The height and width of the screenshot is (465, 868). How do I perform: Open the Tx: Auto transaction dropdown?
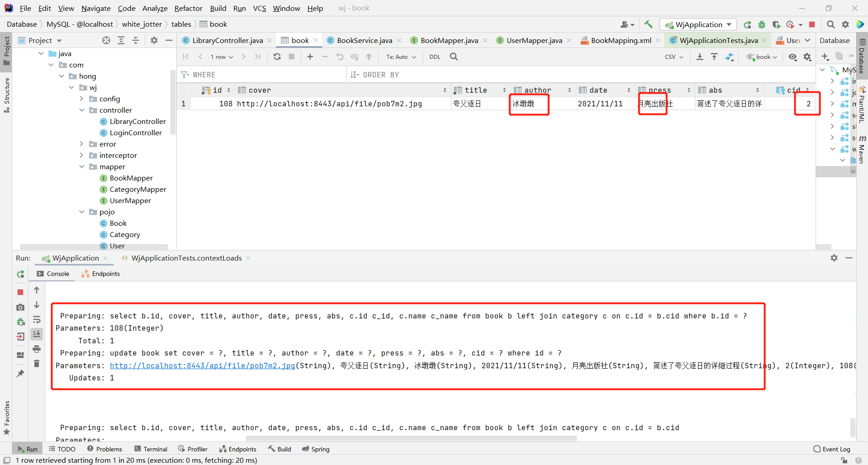(x=401, y=57)
